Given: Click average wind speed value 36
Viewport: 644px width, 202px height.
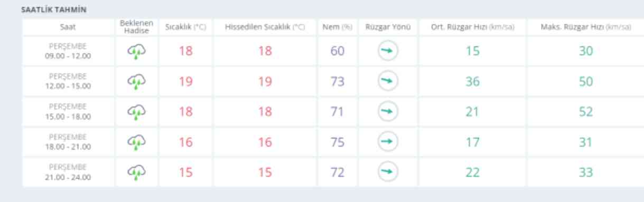Looking at the screenshot, I should 473,82.
